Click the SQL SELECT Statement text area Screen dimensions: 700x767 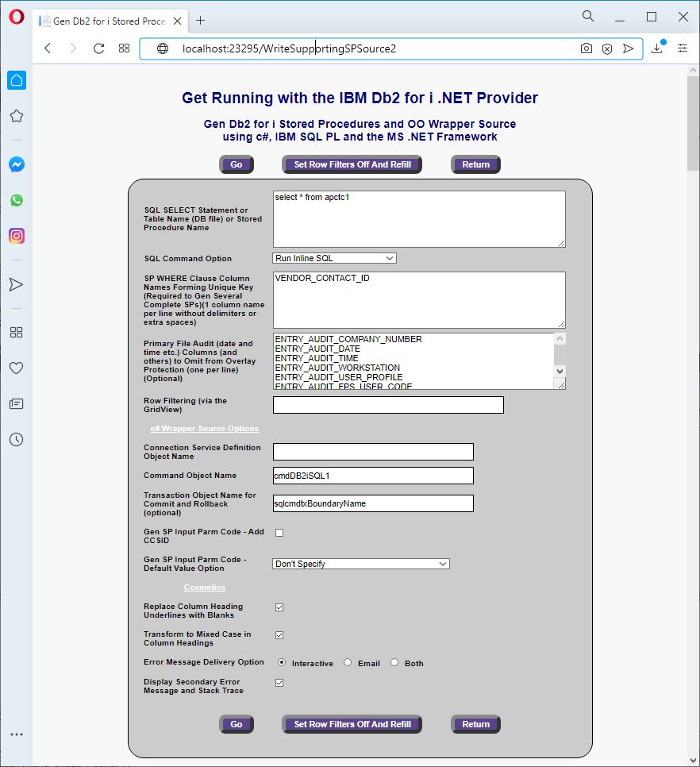(x=419, y=219)
